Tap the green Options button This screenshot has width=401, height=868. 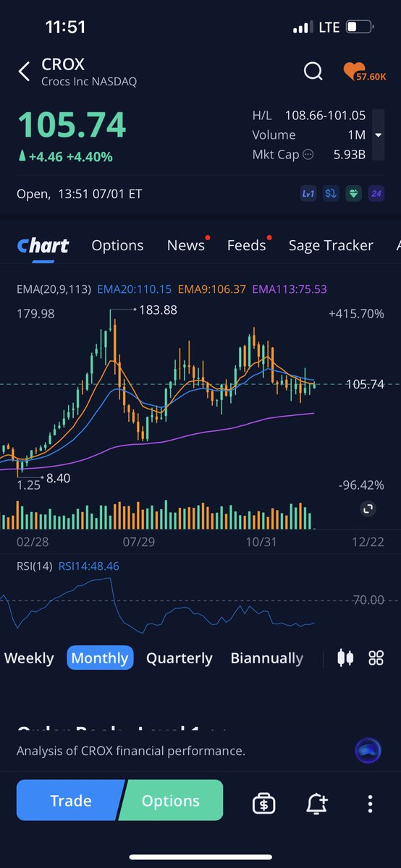[171, 801]
